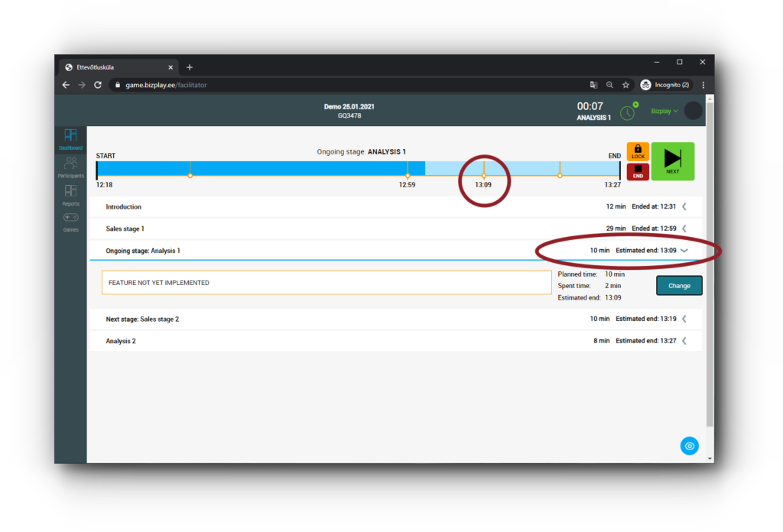Expand the Analysis 2 stage row
The height and width of the screenshot is (532, 783).
(684, 341)
